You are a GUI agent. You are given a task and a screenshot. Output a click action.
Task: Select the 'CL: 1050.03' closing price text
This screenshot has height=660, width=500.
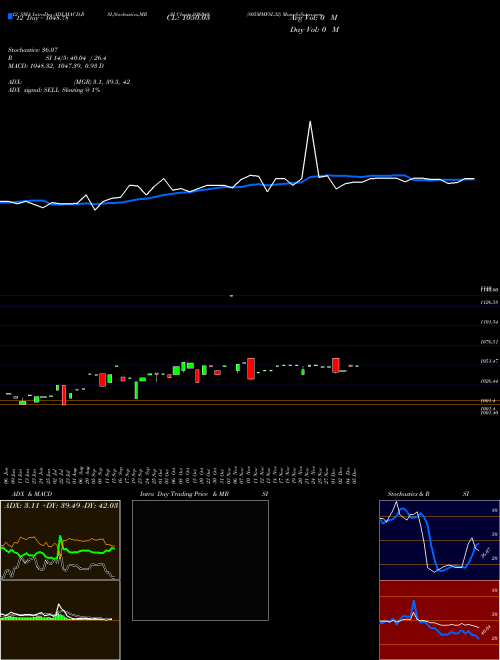click(x=188, y=17)
